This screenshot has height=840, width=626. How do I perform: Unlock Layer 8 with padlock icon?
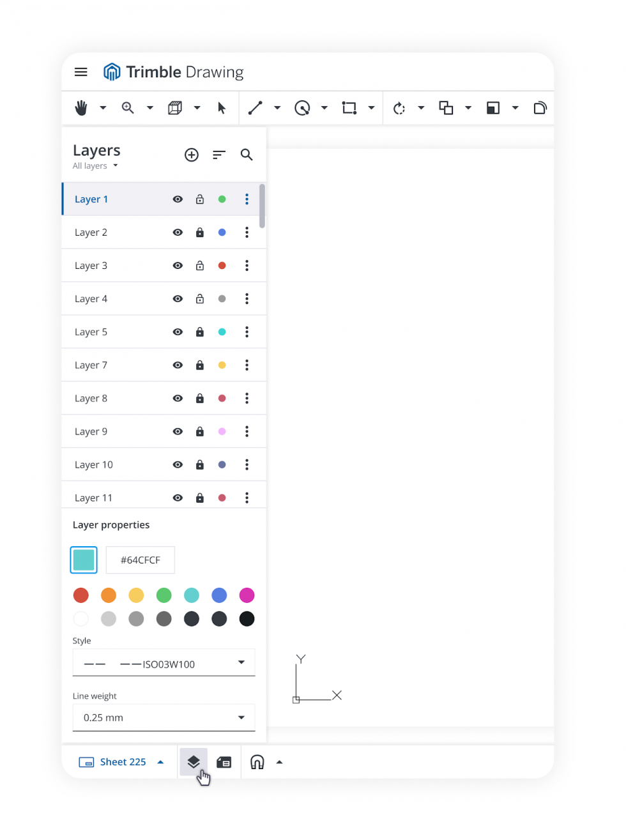[200, 399]
